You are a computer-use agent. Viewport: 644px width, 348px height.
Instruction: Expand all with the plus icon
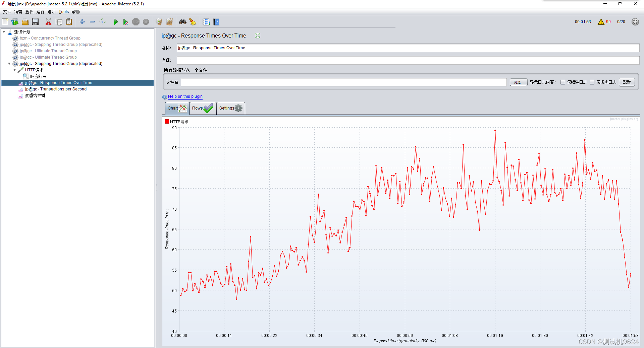pos(82,22)
